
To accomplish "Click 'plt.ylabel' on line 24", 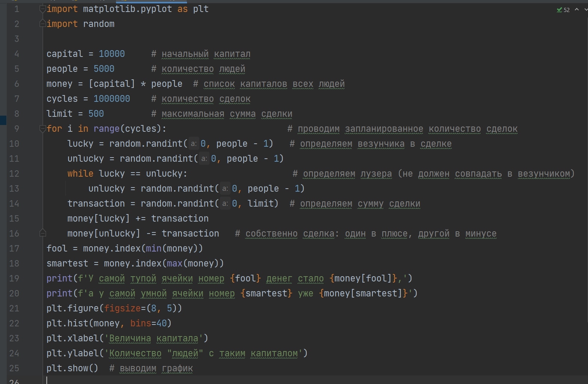I will click(73, 353).
